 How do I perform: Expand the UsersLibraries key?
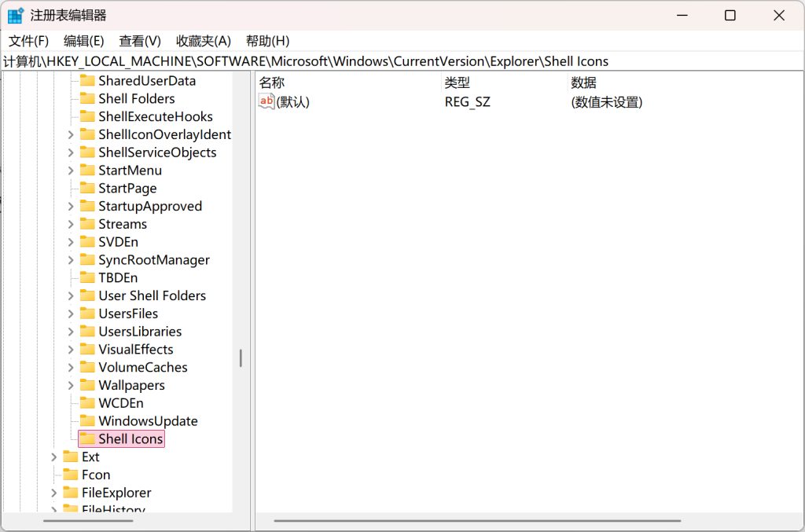pyautogui.click(x=71, y=332)
